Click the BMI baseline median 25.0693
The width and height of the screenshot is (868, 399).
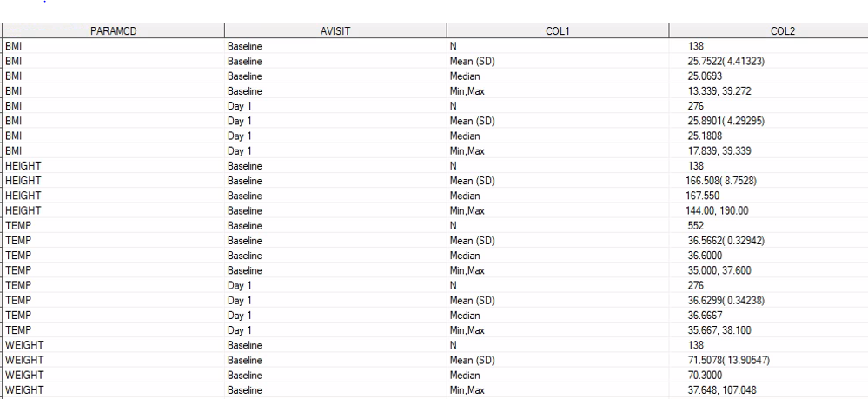click(705, 77)
